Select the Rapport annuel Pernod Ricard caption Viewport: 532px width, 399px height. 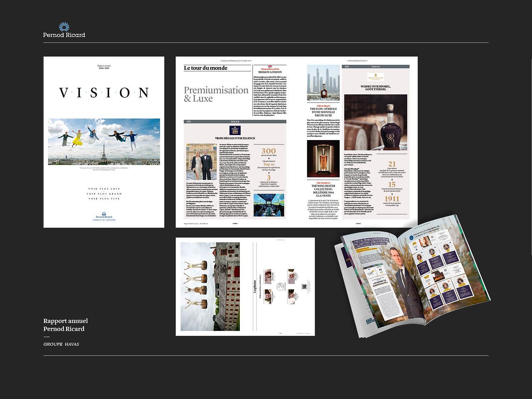pos(65,325)
